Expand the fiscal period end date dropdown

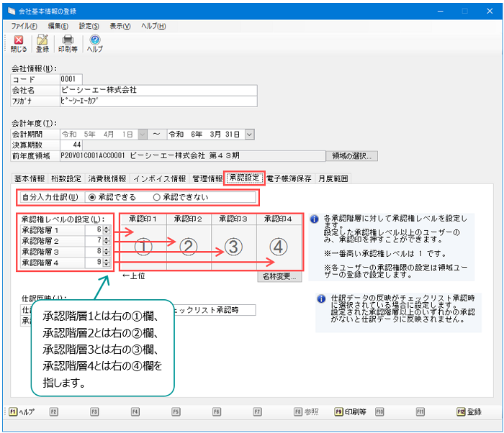click(249, 134)
